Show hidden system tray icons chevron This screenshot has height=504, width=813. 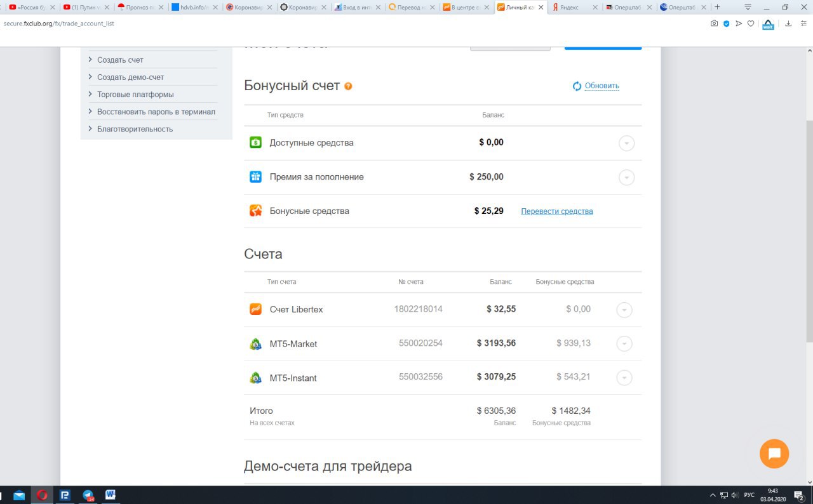712,495
